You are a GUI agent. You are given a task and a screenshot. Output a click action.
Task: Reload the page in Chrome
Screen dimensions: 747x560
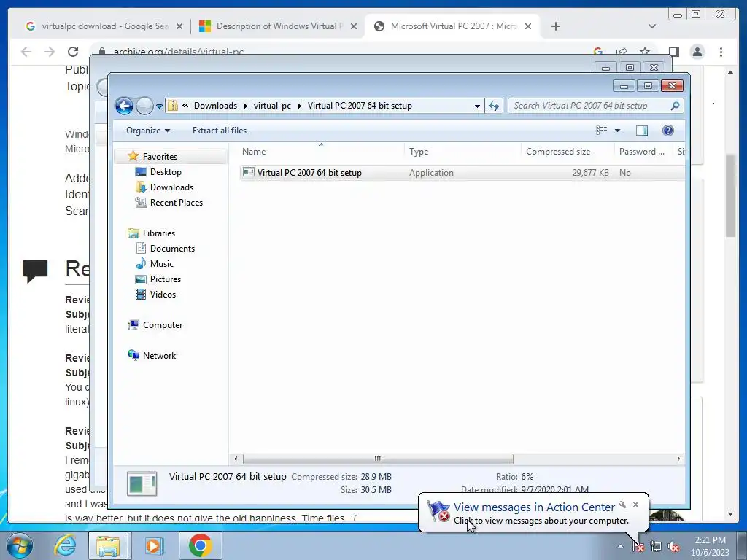(x=73, y=52)
